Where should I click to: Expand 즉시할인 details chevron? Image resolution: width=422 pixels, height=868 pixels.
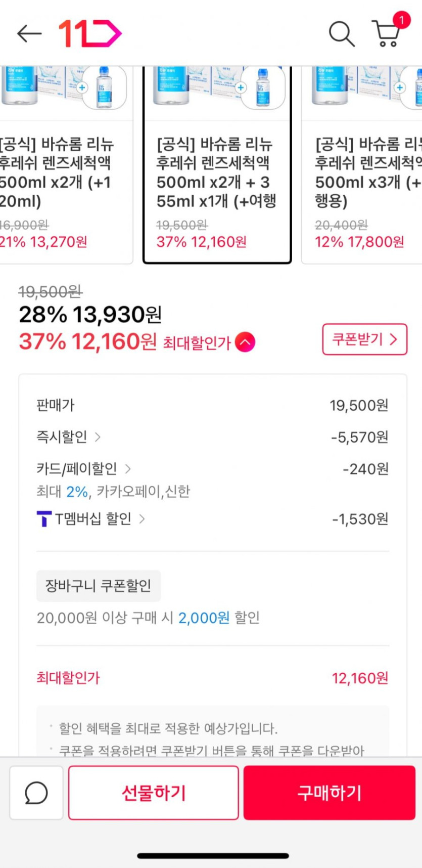[98, 437]
